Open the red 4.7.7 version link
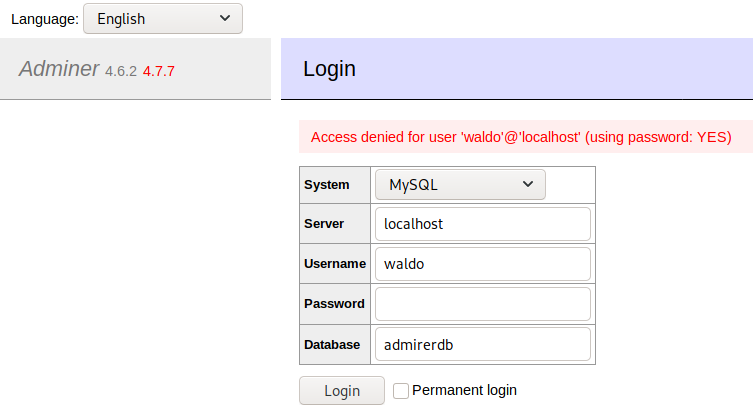The height and width of the screenshot is (418, 753). [159, 71]
